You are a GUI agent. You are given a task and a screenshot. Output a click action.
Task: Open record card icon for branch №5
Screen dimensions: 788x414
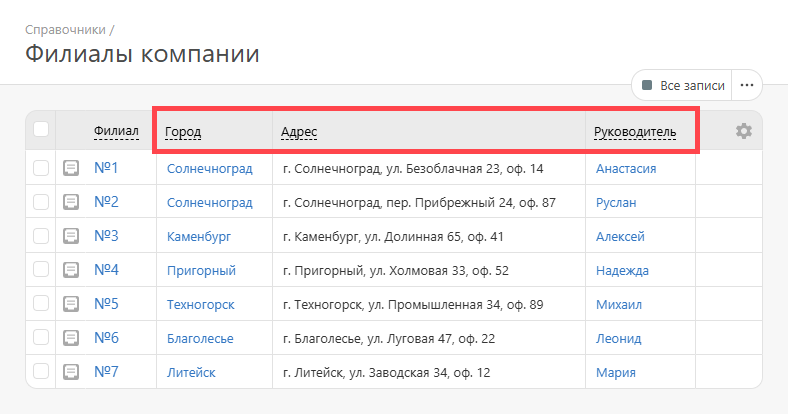pos(71,303)
